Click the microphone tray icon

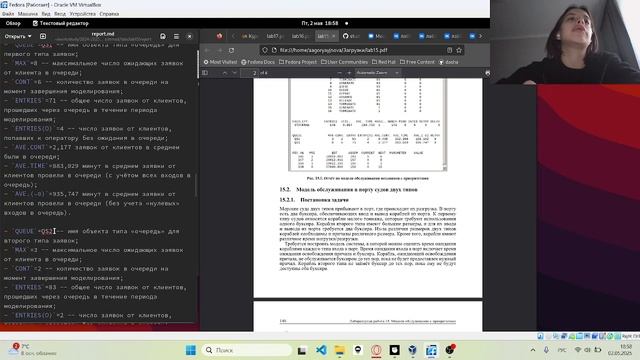coord(546,350)
